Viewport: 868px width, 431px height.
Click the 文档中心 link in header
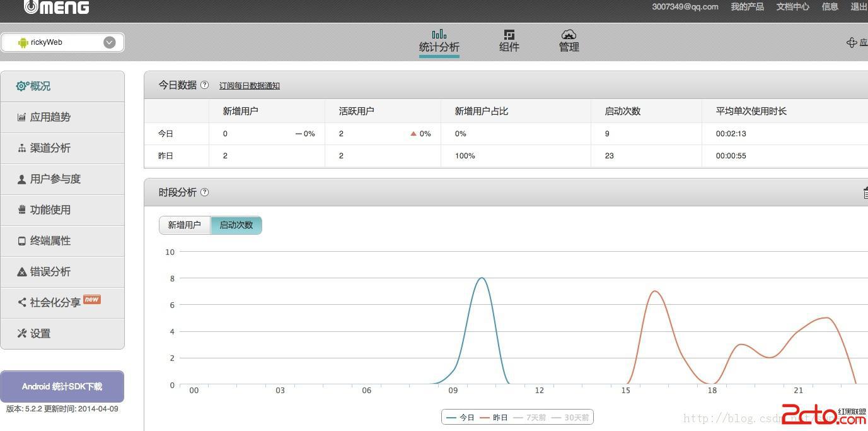pos(792,7)
